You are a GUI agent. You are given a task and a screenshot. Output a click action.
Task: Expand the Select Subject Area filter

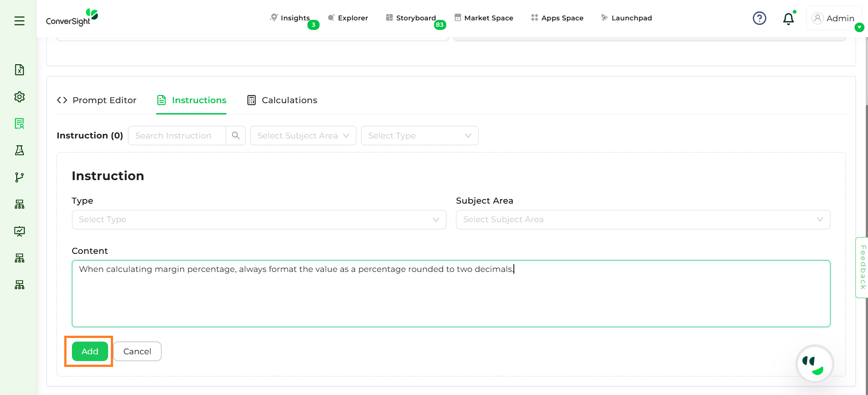[303, 136]
